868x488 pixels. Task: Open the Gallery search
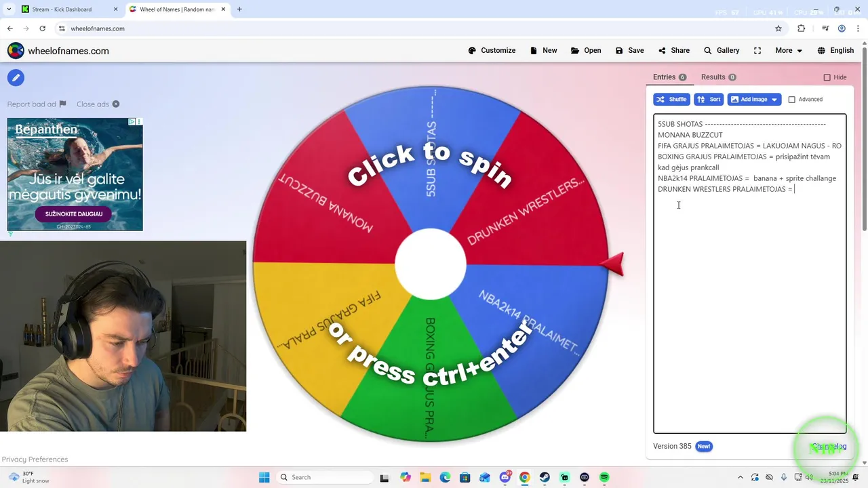tap(722, 51)
